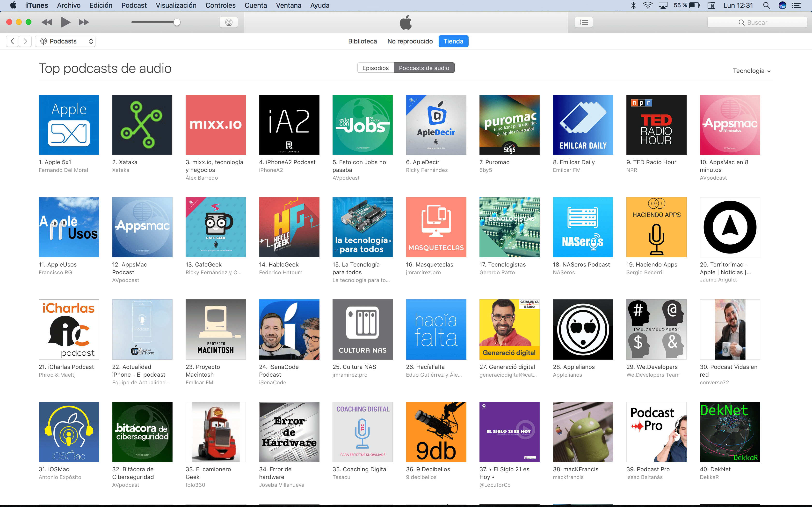812x507 pixels.
Task: Switch to the Biblioteca tab
Action: (x=362, y=41)
